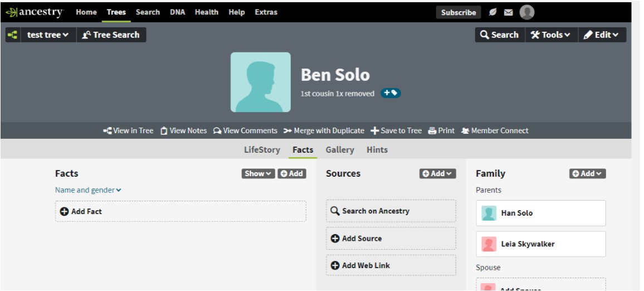Screen dimensions: 644x291
Task: Switch to the Gallery tab
Action: pyautogui.click(x=340, y=149)
